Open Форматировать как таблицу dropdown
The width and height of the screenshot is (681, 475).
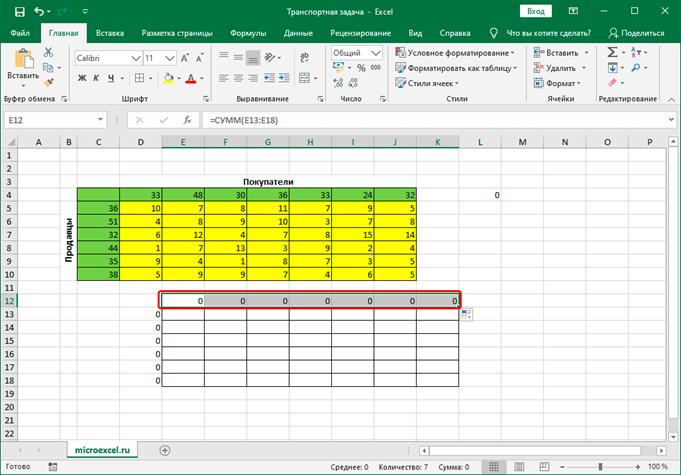pyautogui.click(x=456, y=68)
